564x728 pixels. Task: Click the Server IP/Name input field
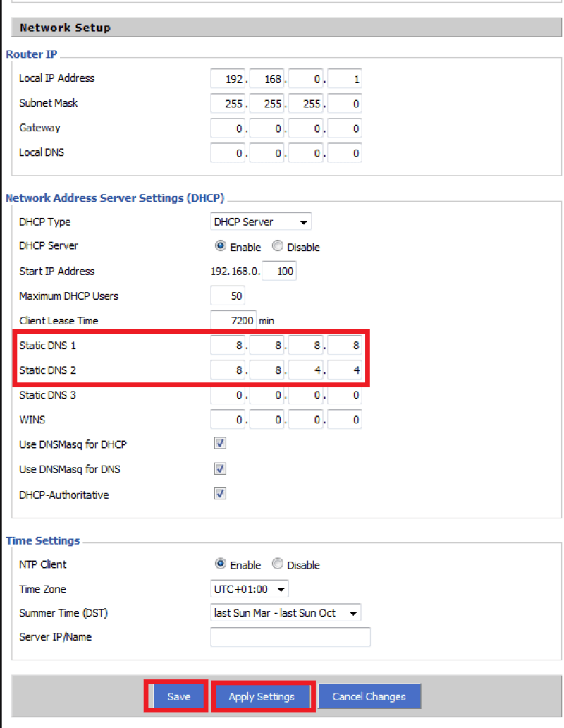290,637
